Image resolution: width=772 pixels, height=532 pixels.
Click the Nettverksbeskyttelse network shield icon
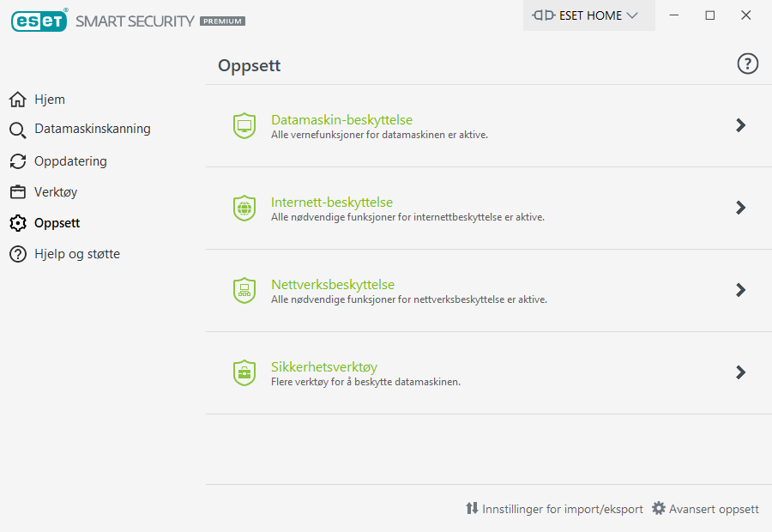244,290
